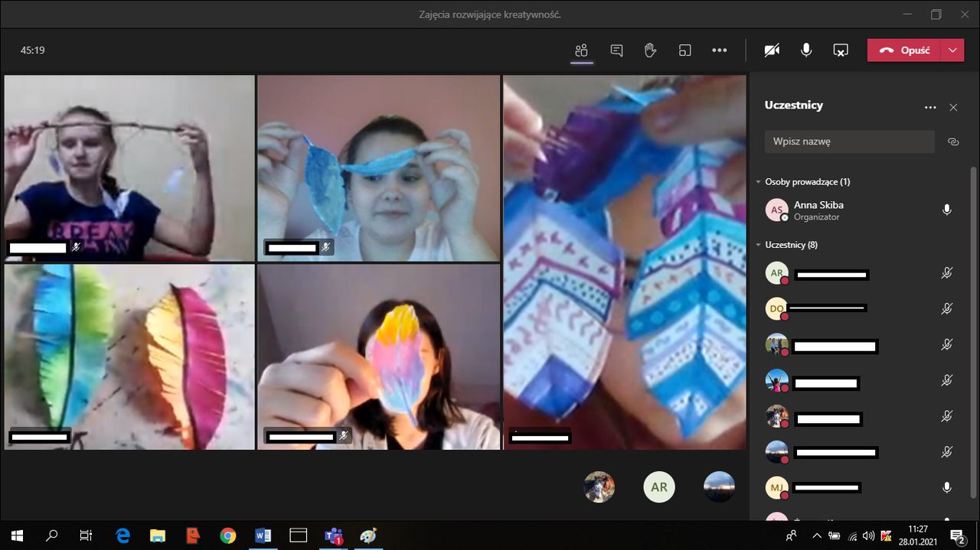Open more actions ellipsis in meeting toolbar
This screenshot has height=550, width=980.
pos(719,50)
